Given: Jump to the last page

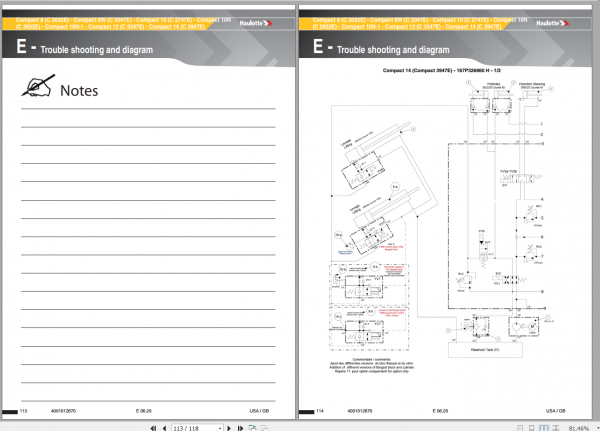Looking at the screenshot, I should click(x=240, y=428).
